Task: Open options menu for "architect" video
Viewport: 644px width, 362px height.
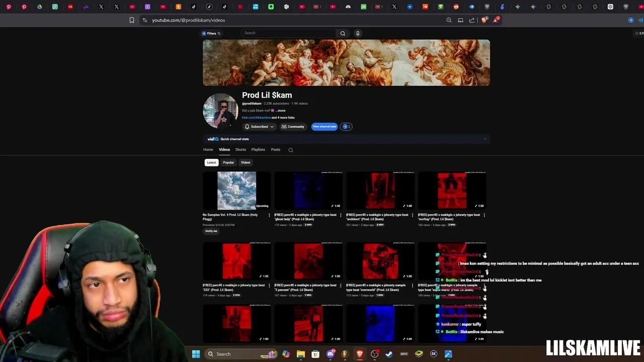Action: pyautogui.click(x=413, y=215)
